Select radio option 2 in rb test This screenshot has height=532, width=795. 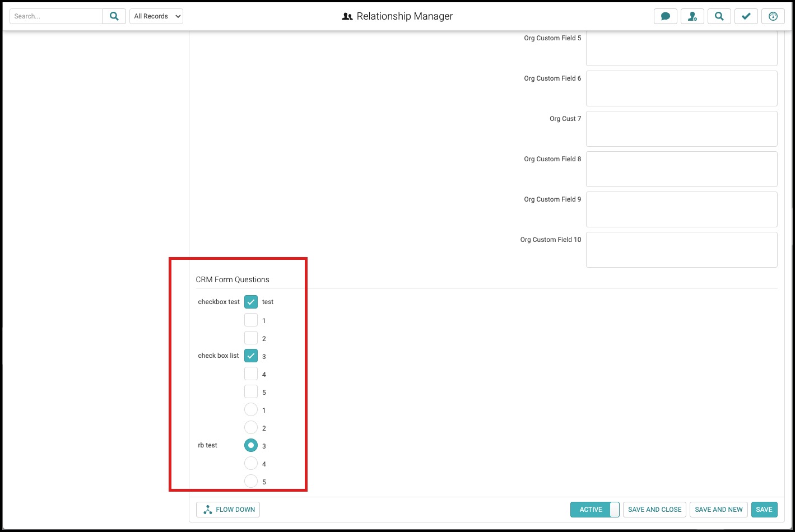tap(251, 427)
